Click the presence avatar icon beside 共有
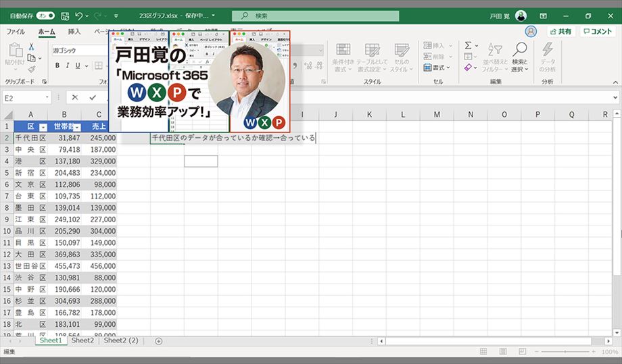The width and height of the screenshot is (622, 364). [x=531, y=31]
